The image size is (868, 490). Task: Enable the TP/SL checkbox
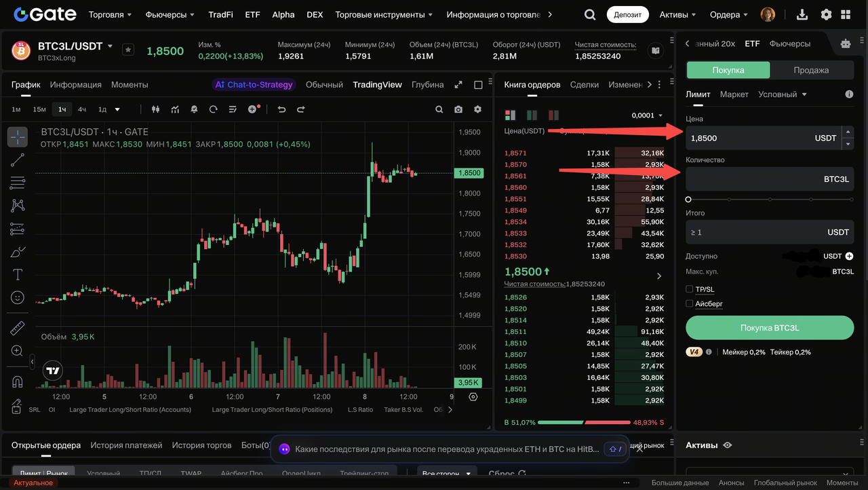(x=690, y=289)
